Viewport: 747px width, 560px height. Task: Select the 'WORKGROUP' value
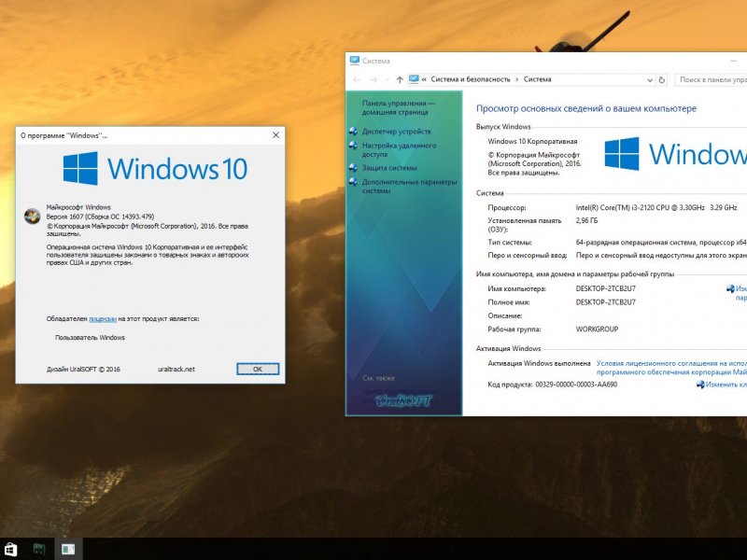click(x=597, y=329)
